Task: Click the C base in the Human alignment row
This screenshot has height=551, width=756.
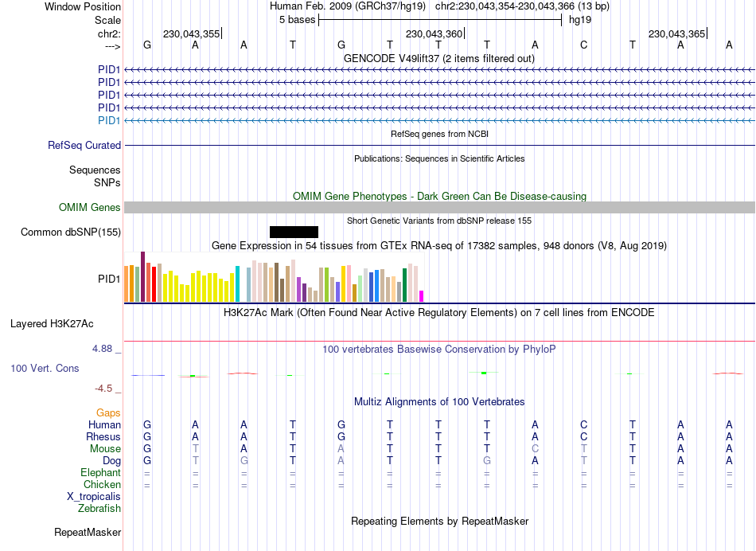Action: [584, 424]
